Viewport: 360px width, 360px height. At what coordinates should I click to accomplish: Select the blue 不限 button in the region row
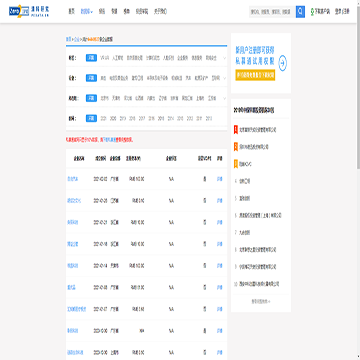pyautogui.click(x=91, y=98)
